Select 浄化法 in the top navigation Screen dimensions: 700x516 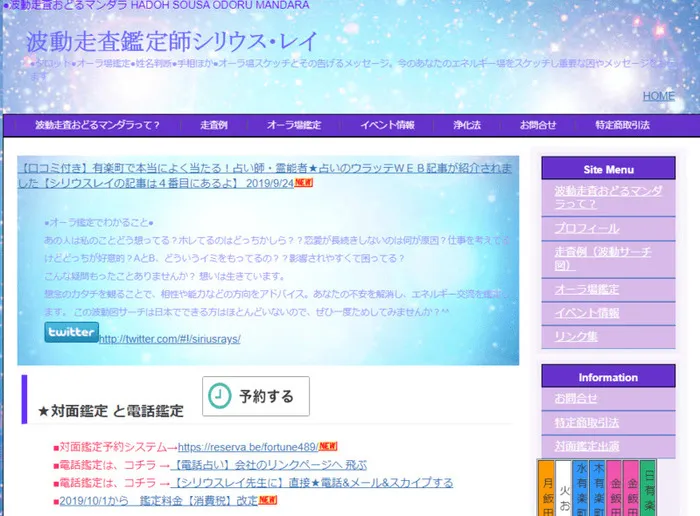coord(467,125)
